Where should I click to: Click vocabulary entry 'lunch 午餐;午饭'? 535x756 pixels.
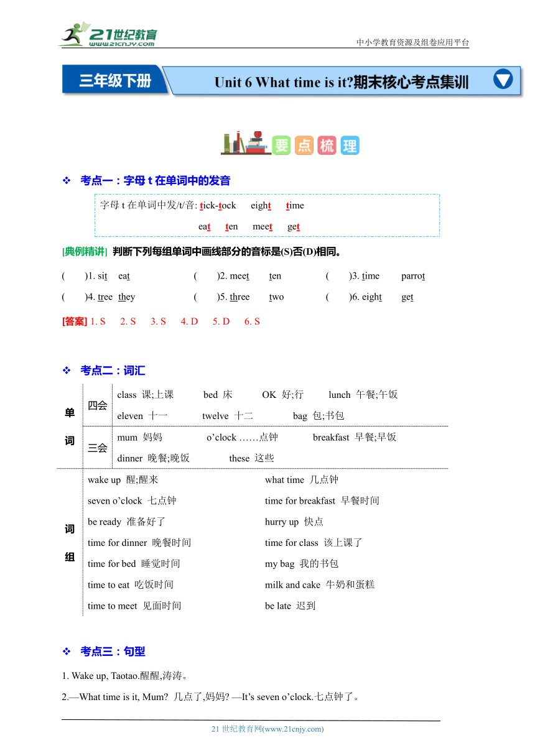(363, 395)
